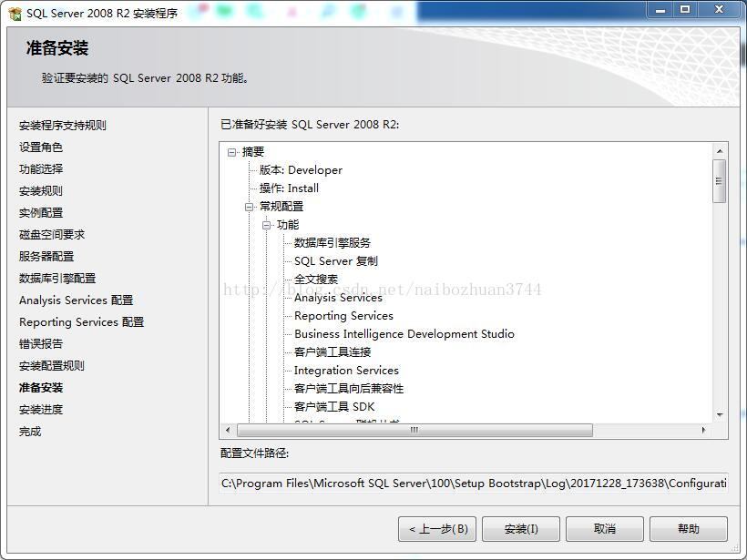The height and width of the screenshot is (560, 747).
Task: Minimize the SQL Server setup window
Action: tap(660, 9)
